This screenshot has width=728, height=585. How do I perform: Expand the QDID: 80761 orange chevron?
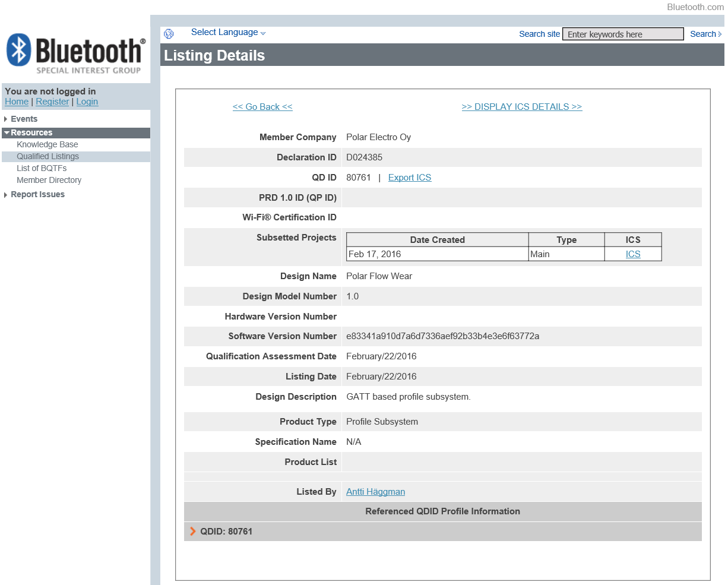click(x=192, y=532)
